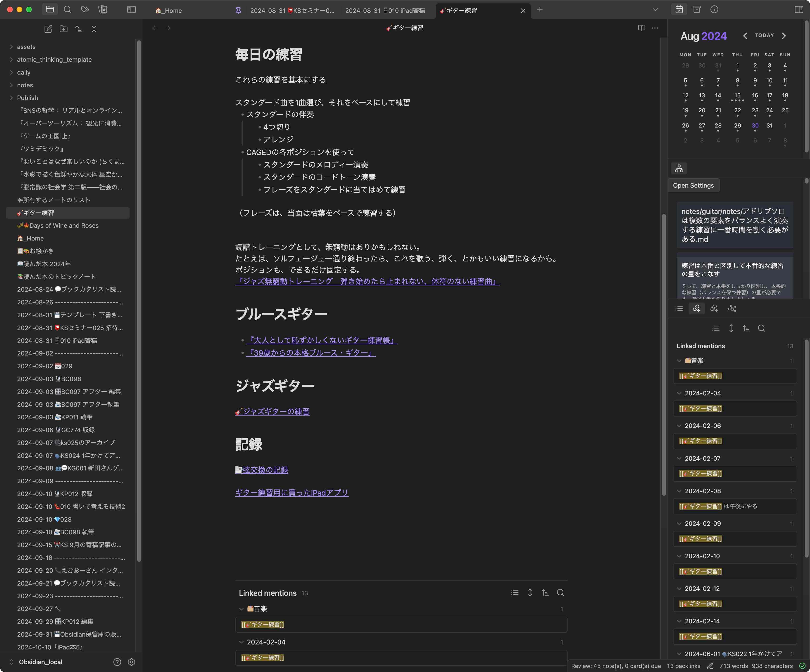
Task: Switch to the 010 iPad寄稿 tab
Action: pyautogui.click(x=385, y=10)
